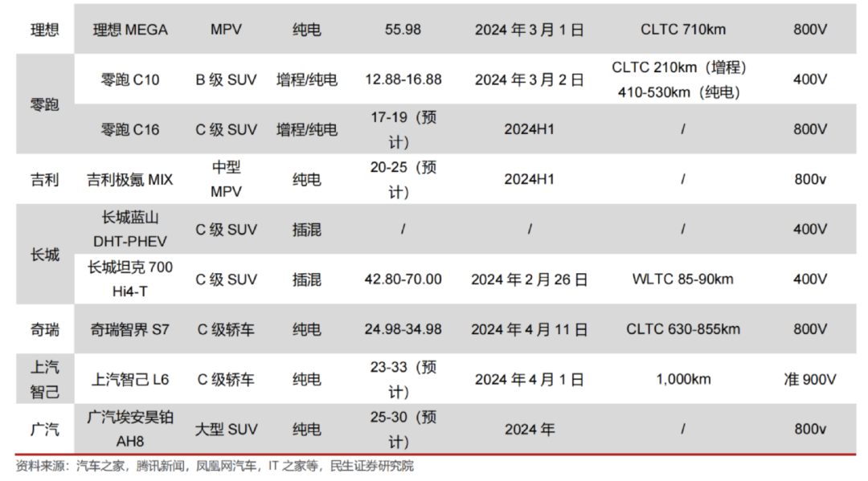The width and height of the screenshot is (868, 481).
Task: Click the CLTC 630-855km range cell
Action: point(682,329)
